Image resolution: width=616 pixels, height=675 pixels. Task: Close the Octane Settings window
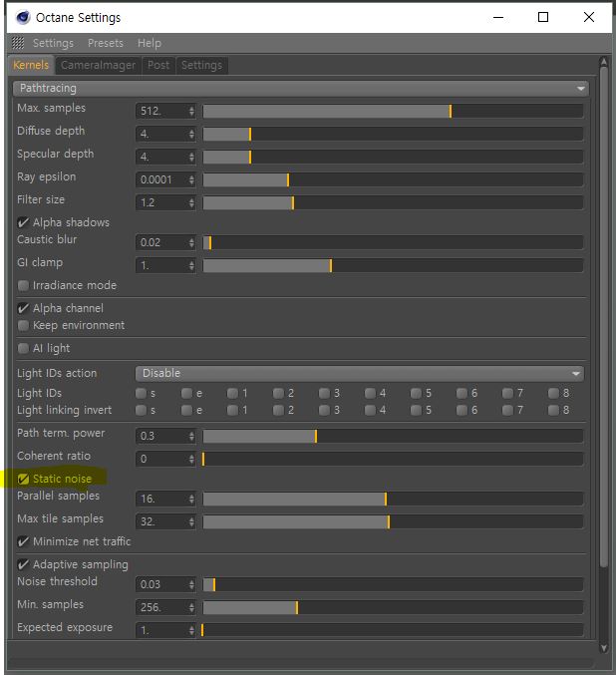coord(589,17)
